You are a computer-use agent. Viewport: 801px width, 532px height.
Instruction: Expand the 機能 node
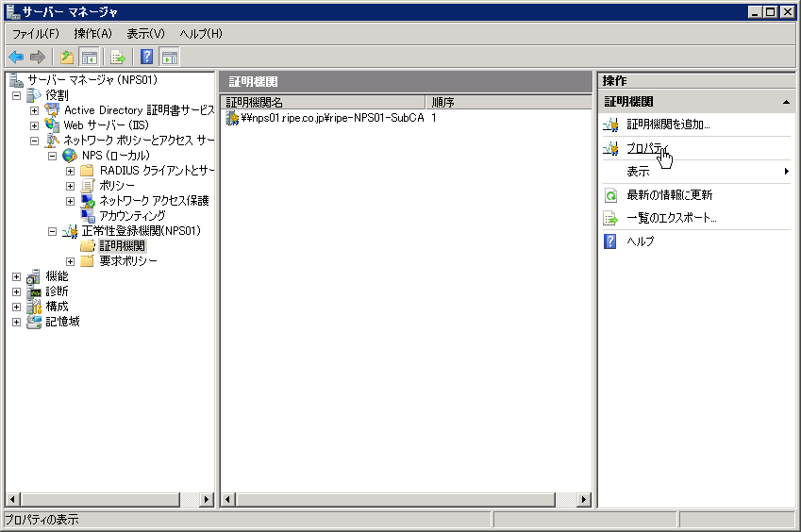pos(16,276)
